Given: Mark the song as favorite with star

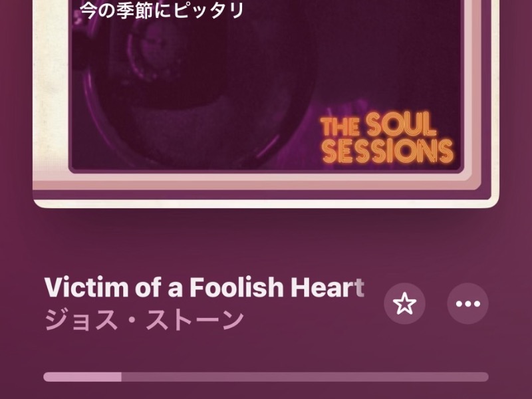Looking at the screenshot, I should (x=404, y=303).
